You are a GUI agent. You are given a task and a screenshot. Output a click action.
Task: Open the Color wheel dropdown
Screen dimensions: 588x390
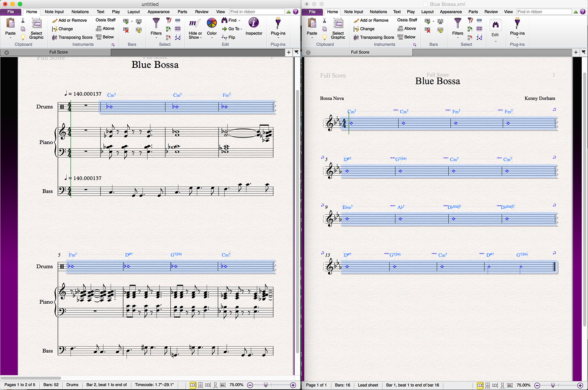pyautogui.click(x=212, y=27)
